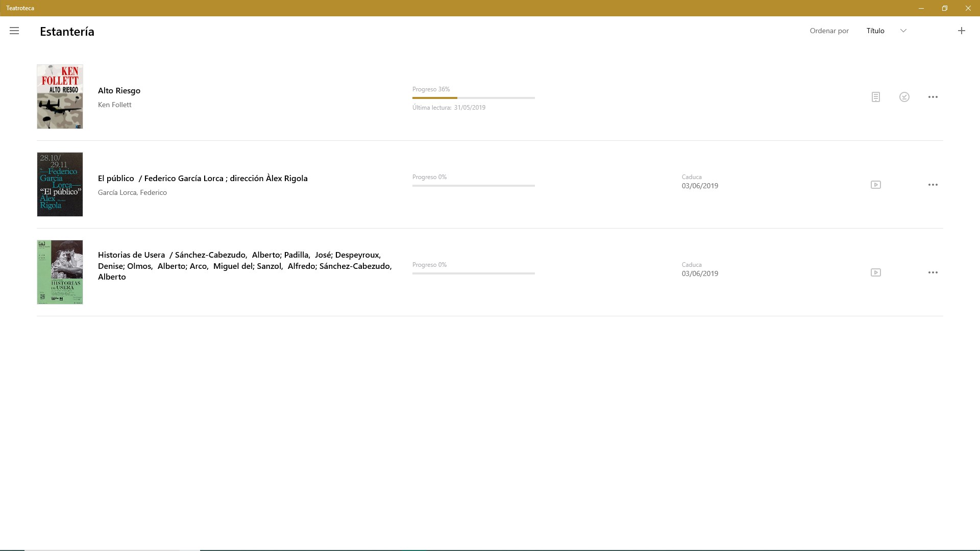The width and height of the screenshot is (980, 551).
Task: Click the El público 0% progress bar
Action: [473, 186]
